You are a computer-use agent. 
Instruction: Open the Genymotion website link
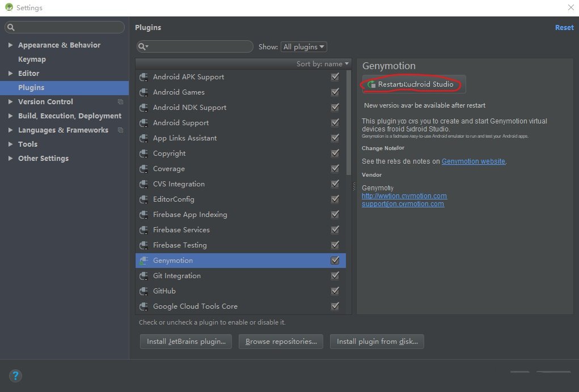(474, 161)
